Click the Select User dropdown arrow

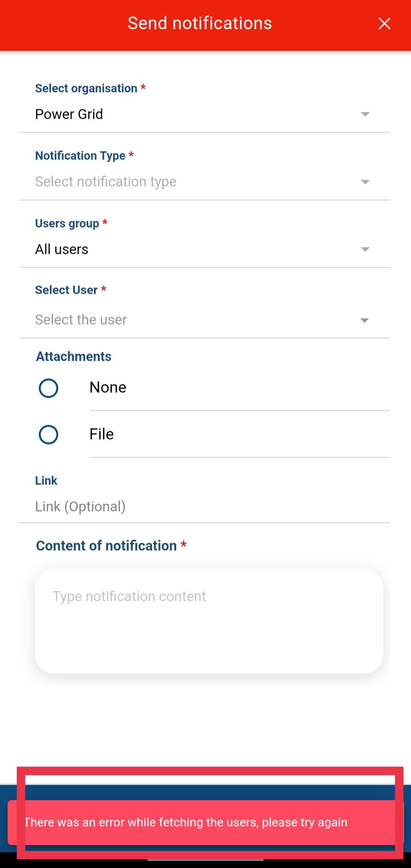click(x=365, y=320)
